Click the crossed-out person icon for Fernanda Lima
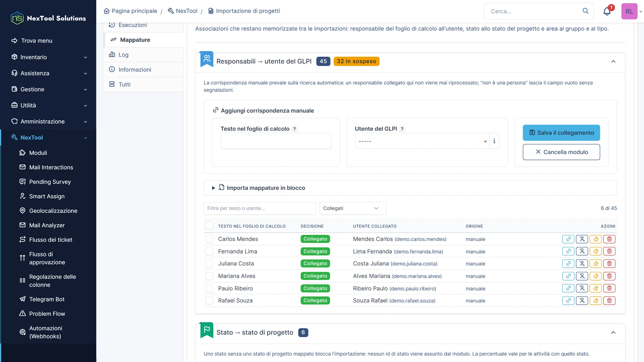The image size is (644, 362). coord(582,251)
